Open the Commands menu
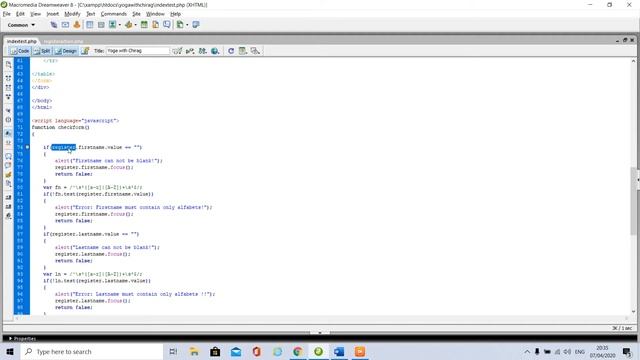This screenshot has height=360, width=640. click(114, 14)
